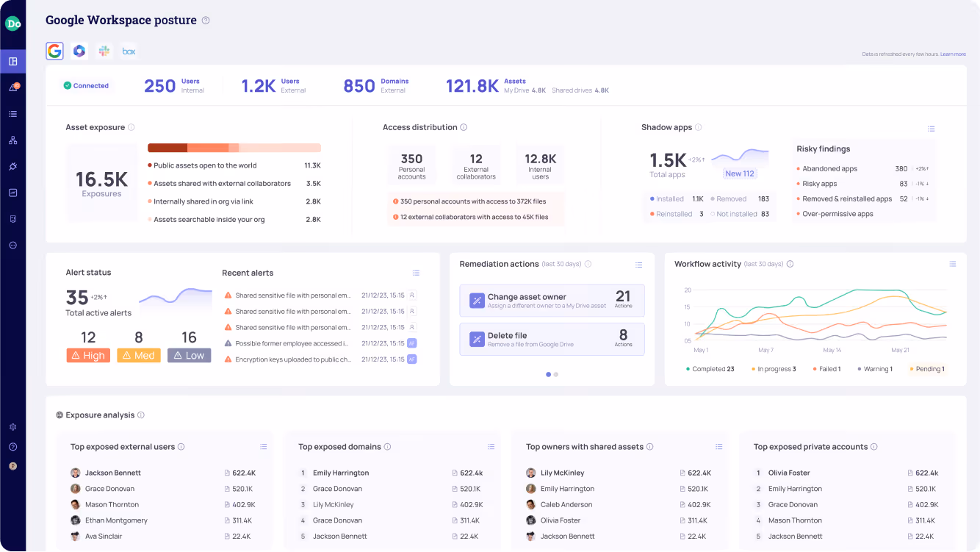Open the Delete file remediation action
This screenshot has height=552, width=980.
point(552,339)
